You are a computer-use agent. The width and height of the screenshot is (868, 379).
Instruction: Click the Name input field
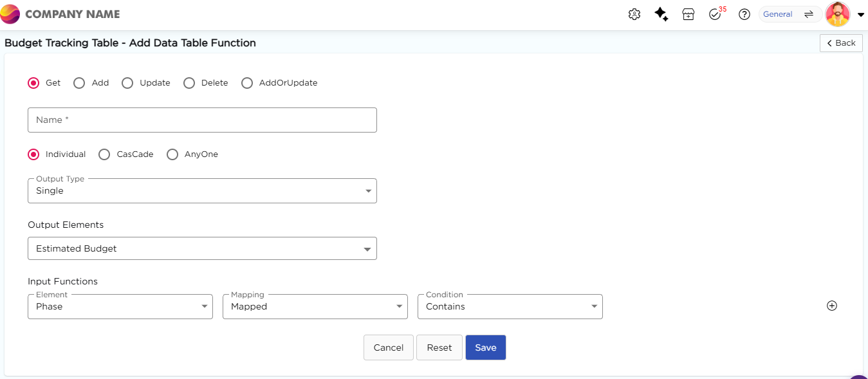pyautogui.click(x=202, y=120)
